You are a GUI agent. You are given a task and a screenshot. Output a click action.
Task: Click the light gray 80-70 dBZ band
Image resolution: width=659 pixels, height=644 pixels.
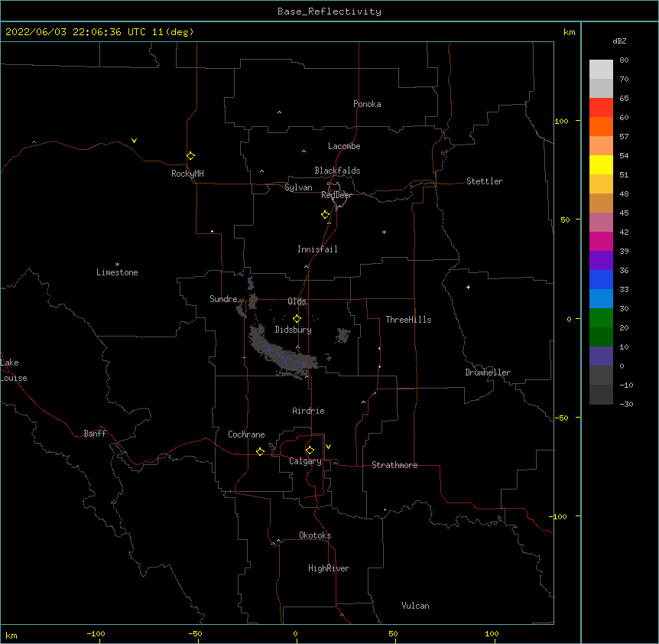pos(601,70)
